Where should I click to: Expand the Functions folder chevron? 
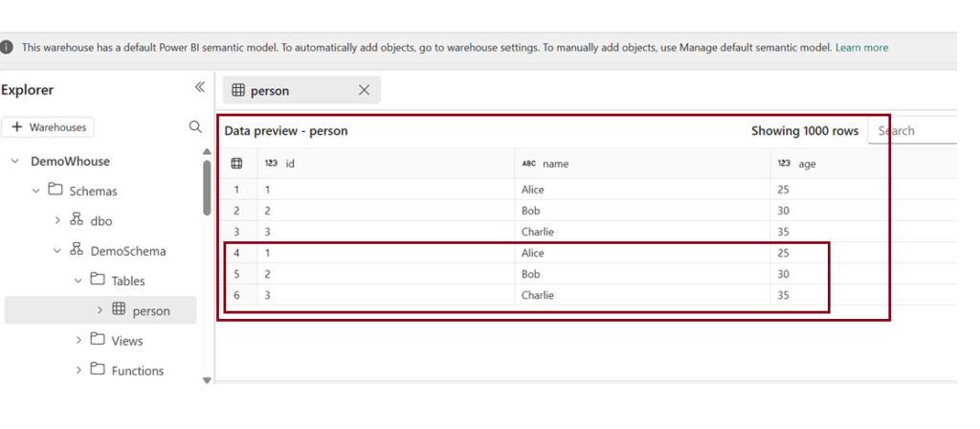point(78,371)
